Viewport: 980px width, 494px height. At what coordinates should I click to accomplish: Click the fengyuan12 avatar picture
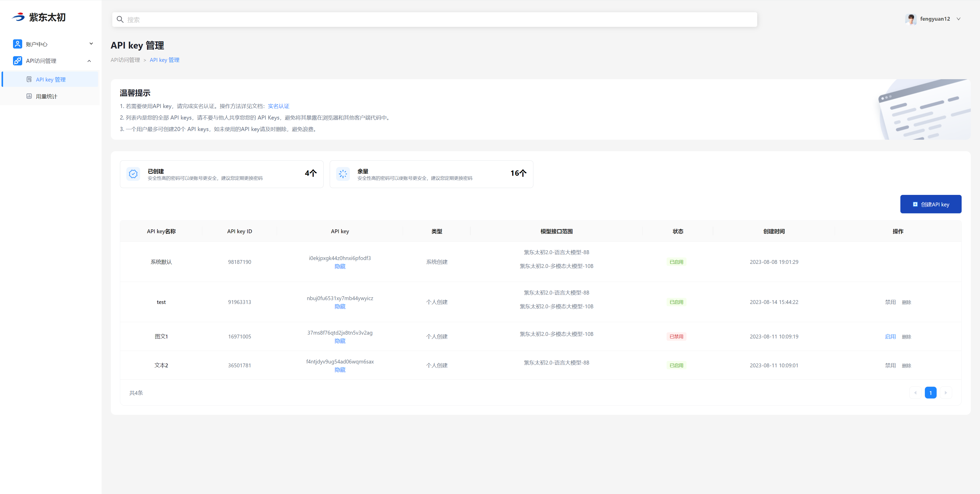pos(911,19)
